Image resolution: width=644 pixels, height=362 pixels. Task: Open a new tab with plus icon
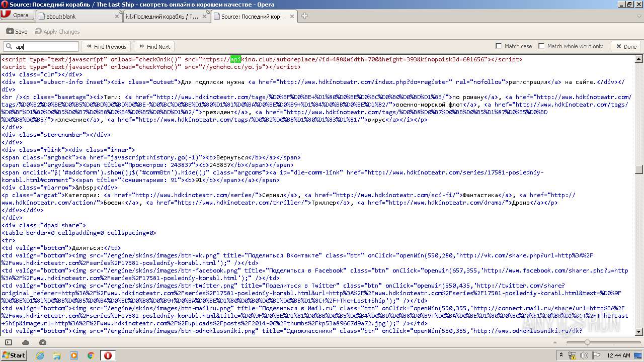(304, 16)
